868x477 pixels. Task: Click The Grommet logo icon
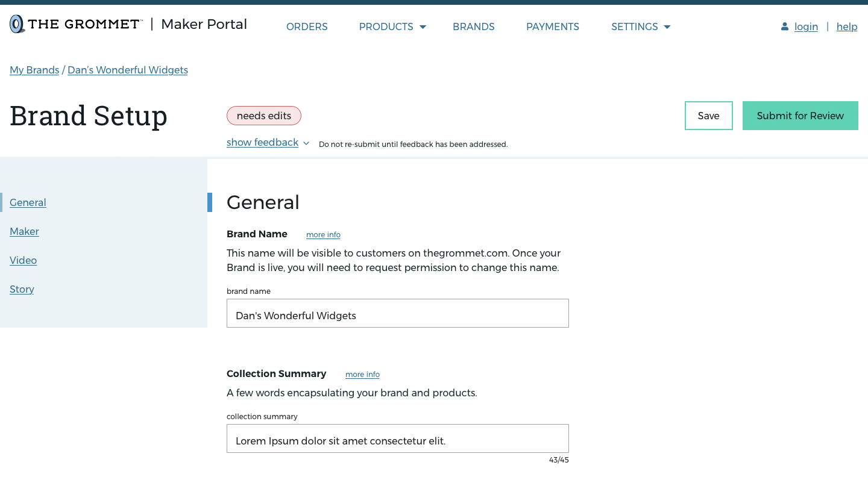[17, 24]
